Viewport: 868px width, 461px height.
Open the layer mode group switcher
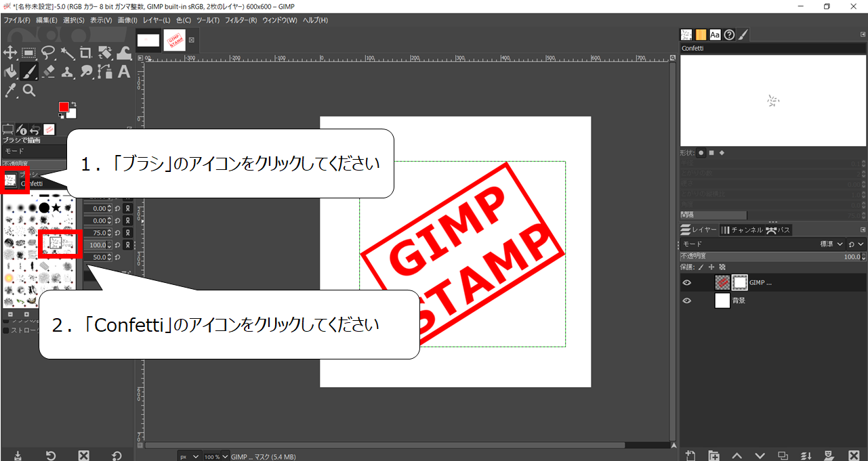856,244
